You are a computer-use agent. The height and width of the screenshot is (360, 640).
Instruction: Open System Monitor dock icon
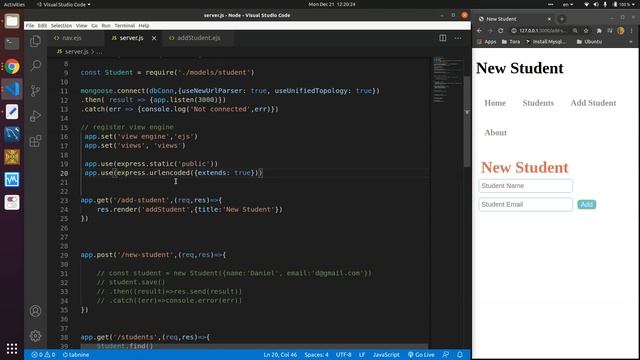(12, 180)
